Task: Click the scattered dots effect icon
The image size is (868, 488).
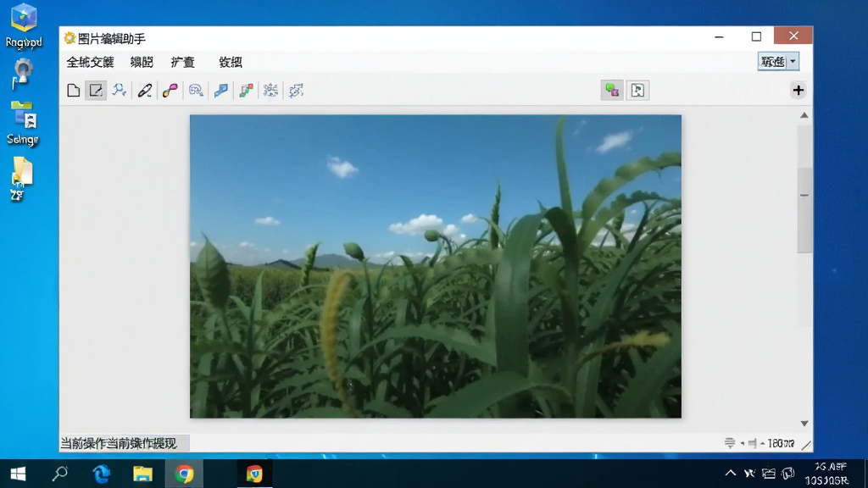Action: point(270,90)
